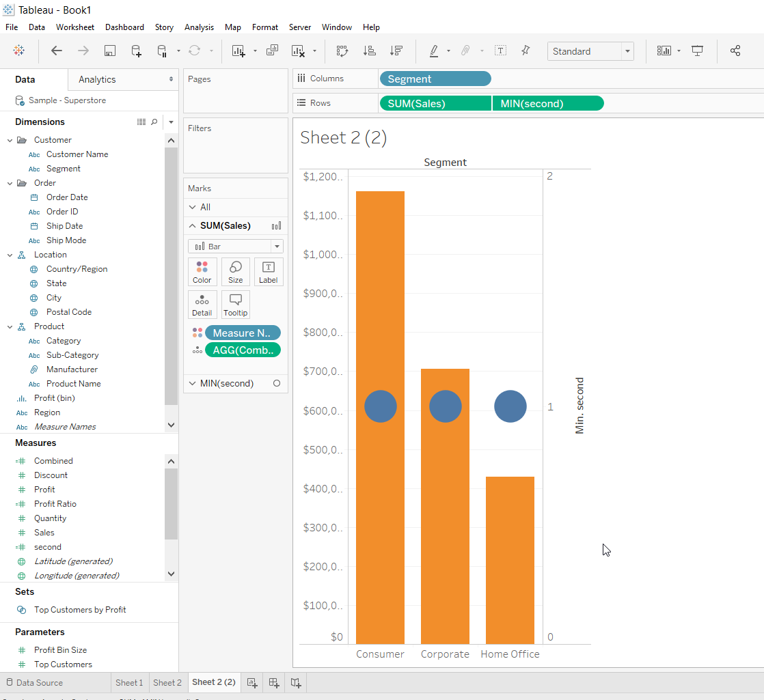This screenshot has height=700, width=764.
Task: Collapse the Location hierarchy
Action: click(10, 255)
